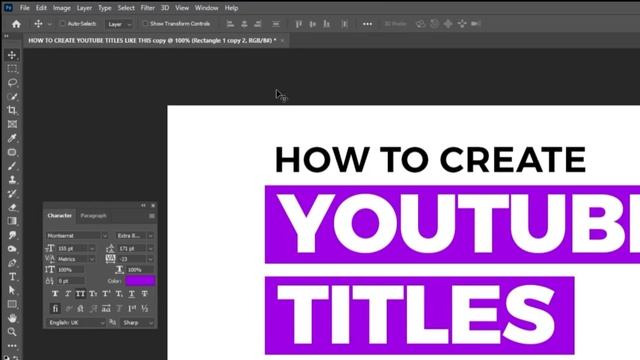Open the Extra Bold font style dropdown
The image size is (640, 360).
point(151,236)
